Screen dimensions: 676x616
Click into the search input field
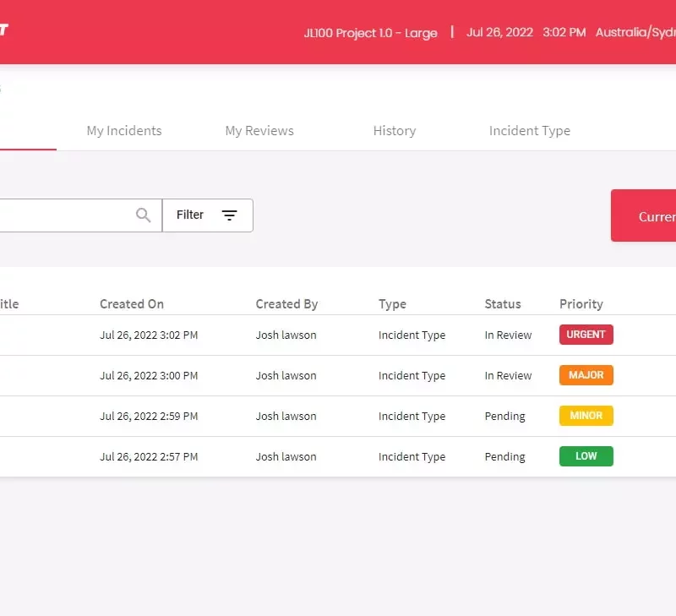click(x=81, y=215)
